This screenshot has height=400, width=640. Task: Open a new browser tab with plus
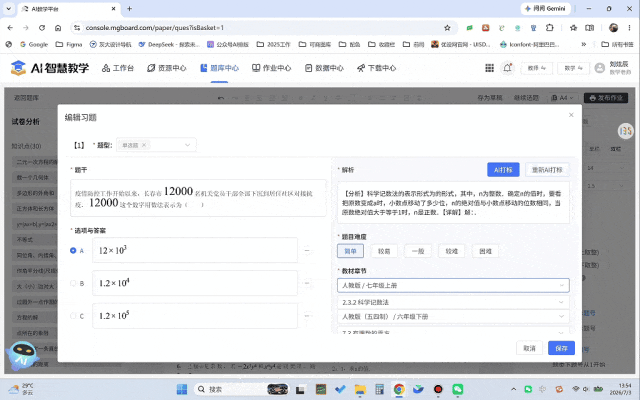click(129, 9)
